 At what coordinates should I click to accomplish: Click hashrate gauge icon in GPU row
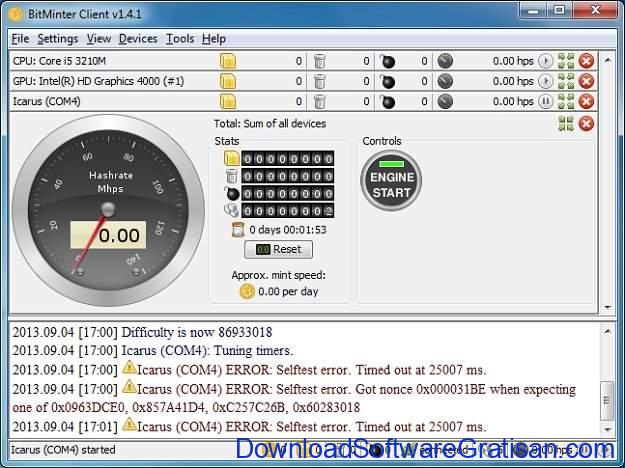pos(445,81)
